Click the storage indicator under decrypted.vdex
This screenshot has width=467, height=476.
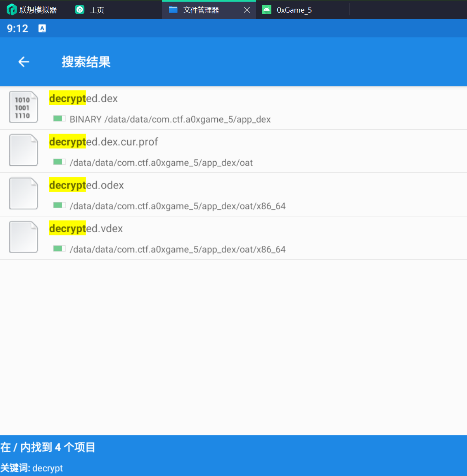click(59, 249)
